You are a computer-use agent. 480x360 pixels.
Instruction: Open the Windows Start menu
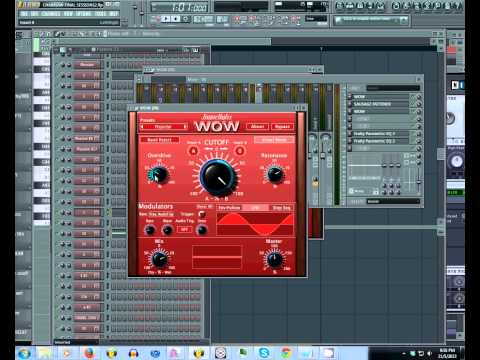pos(24,353)
